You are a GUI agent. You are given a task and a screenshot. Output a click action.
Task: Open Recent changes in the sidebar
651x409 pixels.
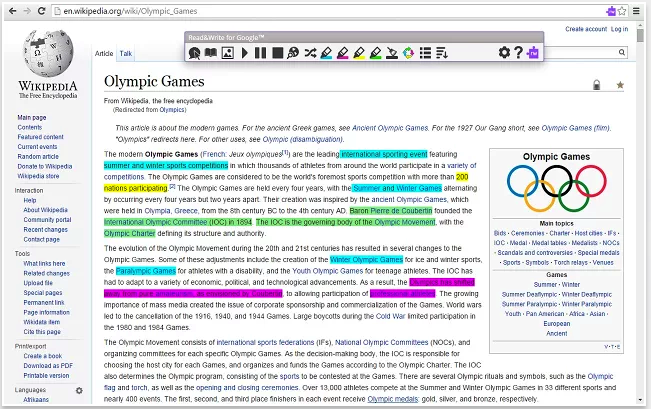coord(45,230)
